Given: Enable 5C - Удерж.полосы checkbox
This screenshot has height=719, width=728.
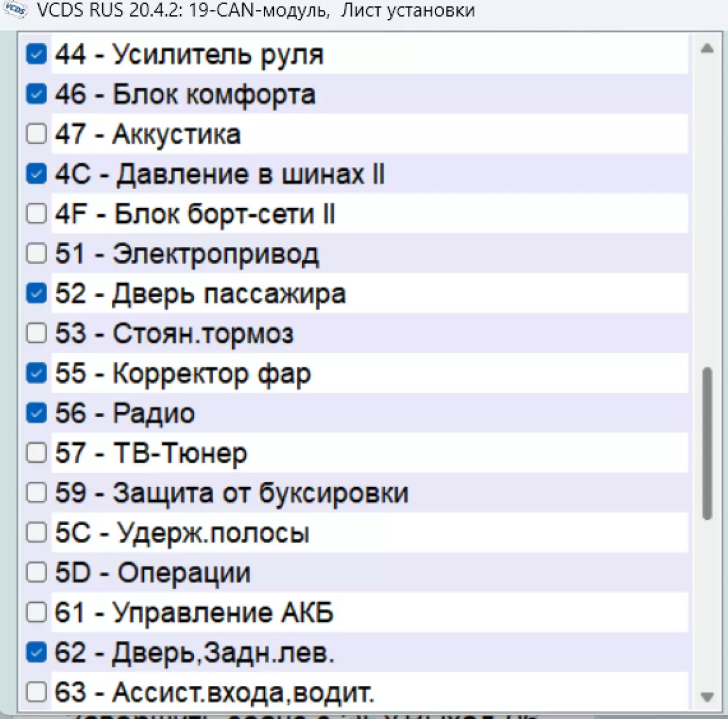Looking at the screenshot, I should [x=37, y=533].
